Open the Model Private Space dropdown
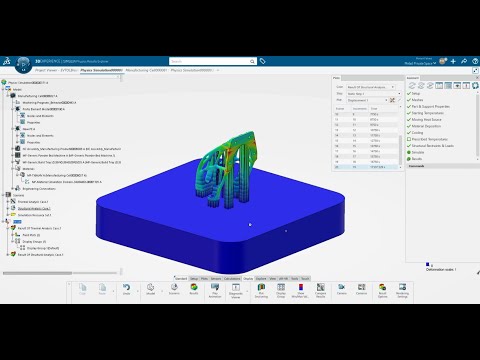This screenshot has width=480, height=360. pyautogui.click(x=420, y=63)
